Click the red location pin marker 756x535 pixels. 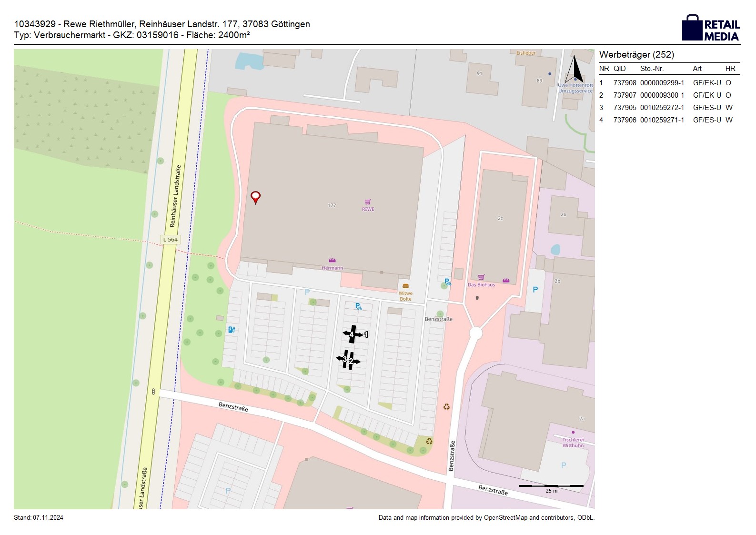tap(256, 197)
